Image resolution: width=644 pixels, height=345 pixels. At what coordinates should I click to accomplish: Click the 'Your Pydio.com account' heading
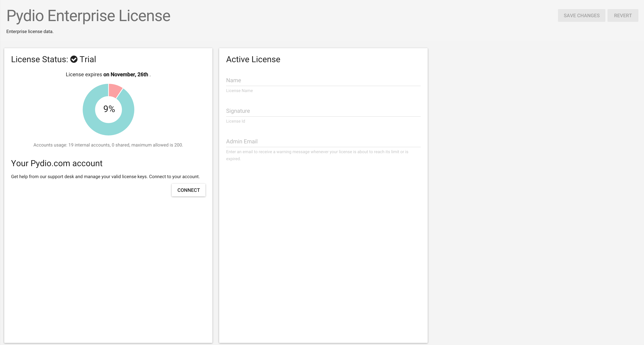coord(57,163)
